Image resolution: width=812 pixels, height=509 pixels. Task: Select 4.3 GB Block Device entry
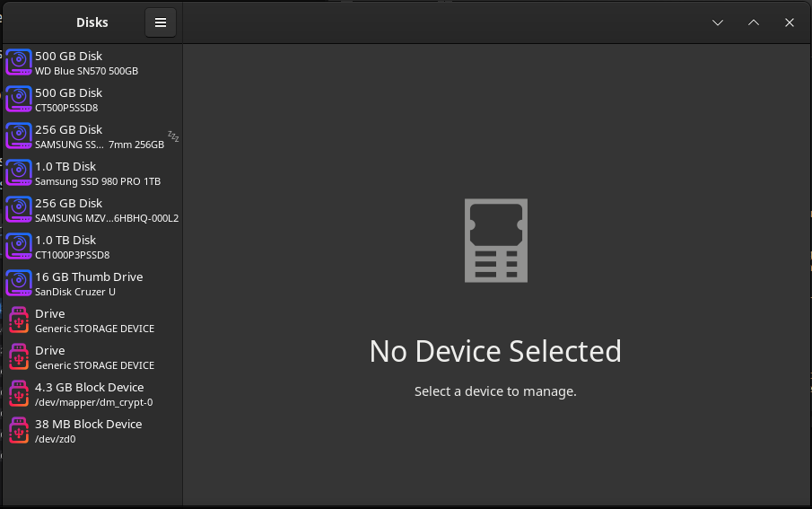[92, 394]
